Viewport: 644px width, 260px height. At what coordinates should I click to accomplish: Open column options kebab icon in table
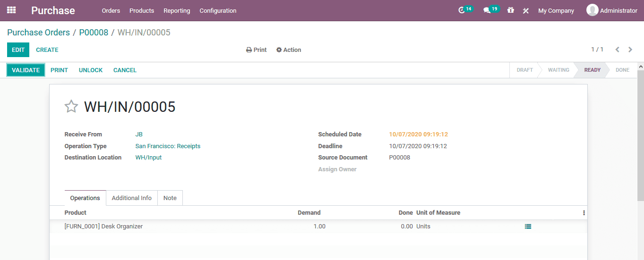(584, 213)
